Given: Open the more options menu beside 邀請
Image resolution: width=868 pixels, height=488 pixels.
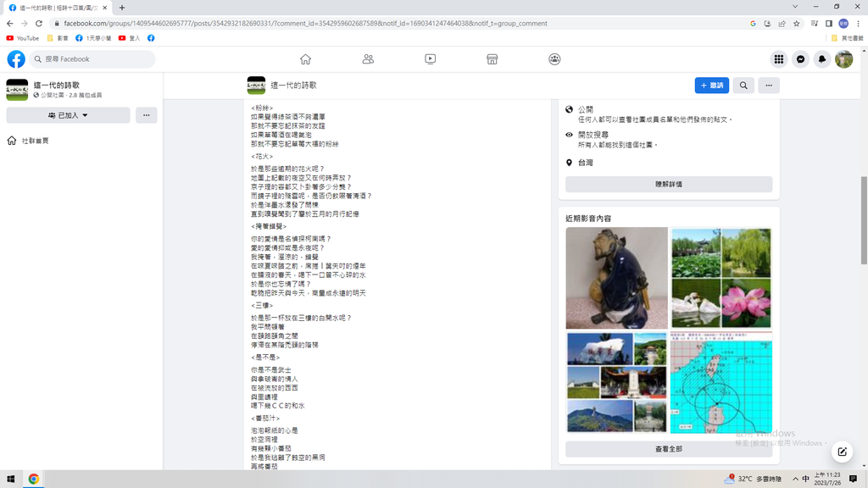Looking at the screenshot, I should 769,86.
